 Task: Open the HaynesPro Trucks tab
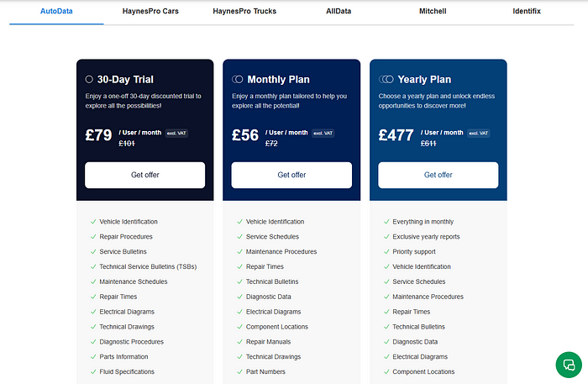click(244, 11)
